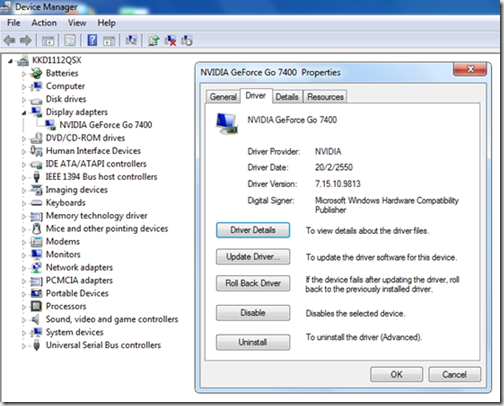This screenshot has width=504, height=406.
Task: Select the Display adapters category icon
Action: 36,112
